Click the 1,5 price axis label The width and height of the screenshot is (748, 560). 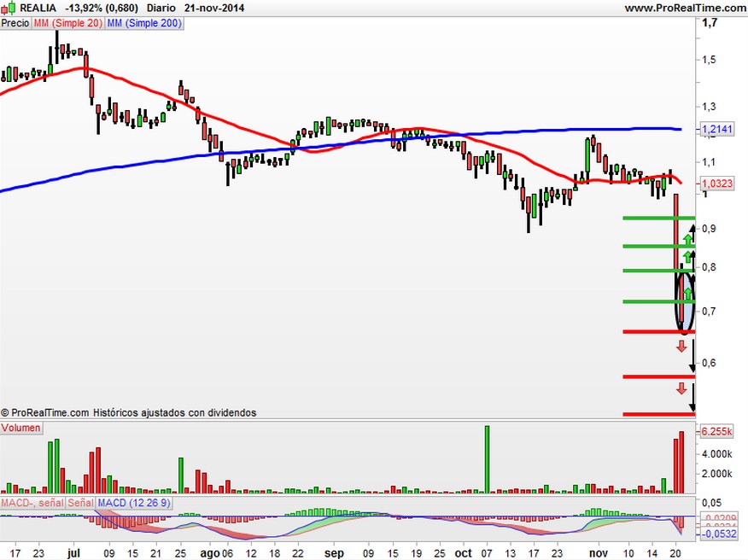[709, 60]
